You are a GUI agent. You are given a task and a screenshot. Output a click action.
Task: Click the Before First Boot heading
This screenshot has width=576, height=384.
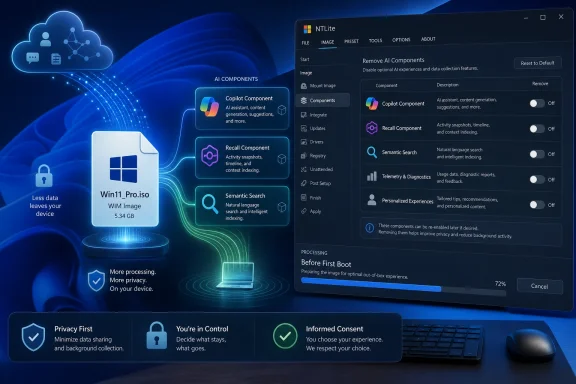(x=326, y=263)
